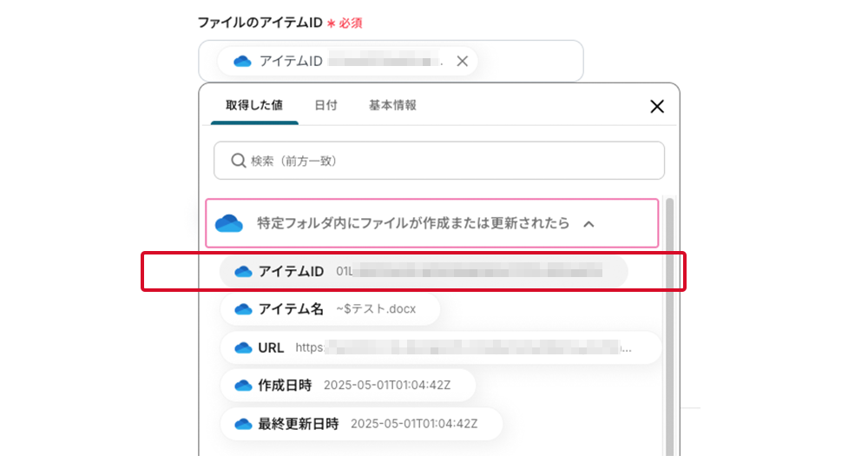Screen dimensions: 868x456
Task: Click the search magnifier icon
Action: click(239, 161)
